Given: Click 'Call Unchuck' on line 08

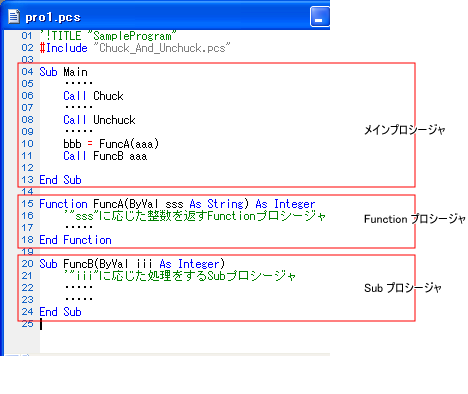Looking at the screenshot, I should 99,120.
